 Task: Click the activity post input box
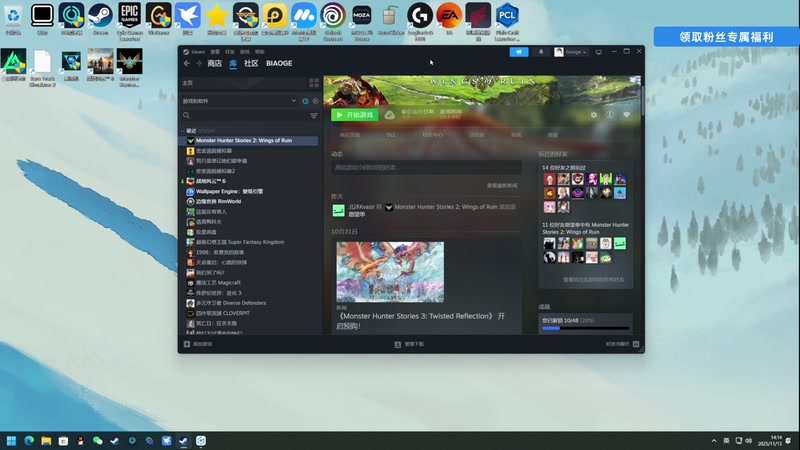click(x=426, y=167)
